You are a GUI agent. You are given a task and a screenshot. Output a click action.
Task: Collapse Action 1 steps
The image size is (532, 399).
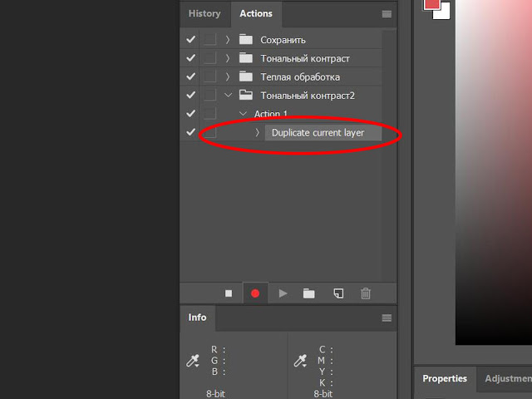[243, 113]
